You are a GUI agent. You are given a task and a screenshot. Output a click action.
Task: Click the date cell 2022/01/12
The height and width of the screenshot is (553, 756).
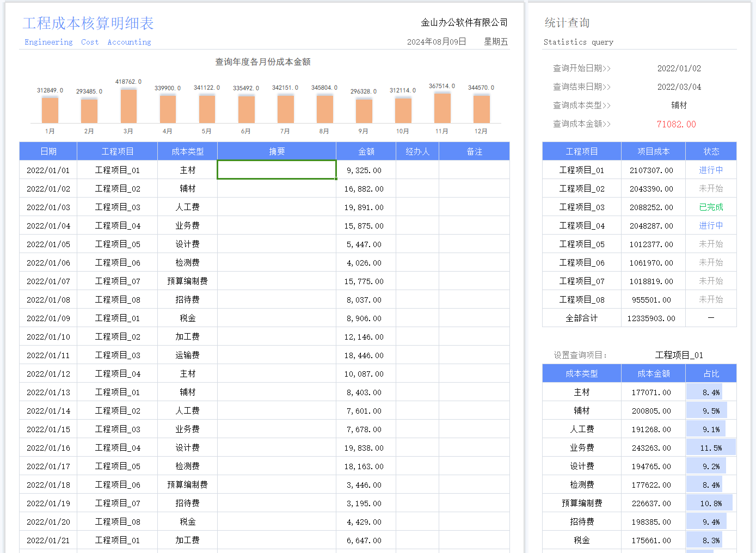48,373
